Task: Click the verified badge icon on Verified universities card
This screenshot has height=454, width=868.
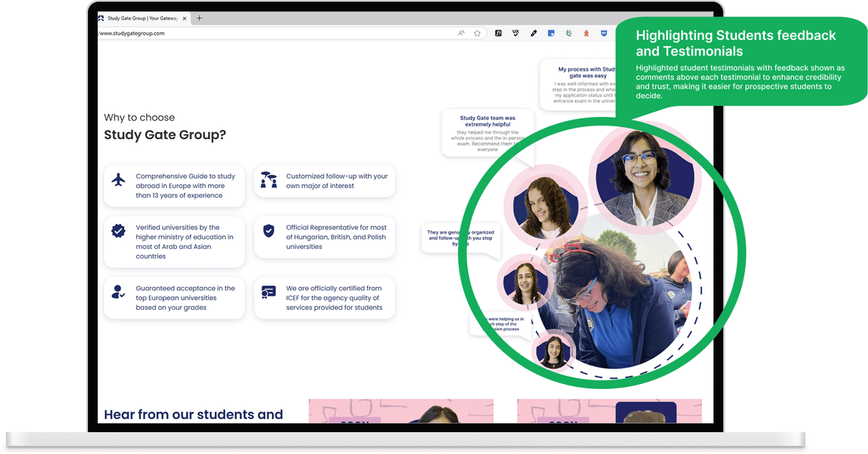Action: point(119,231)
